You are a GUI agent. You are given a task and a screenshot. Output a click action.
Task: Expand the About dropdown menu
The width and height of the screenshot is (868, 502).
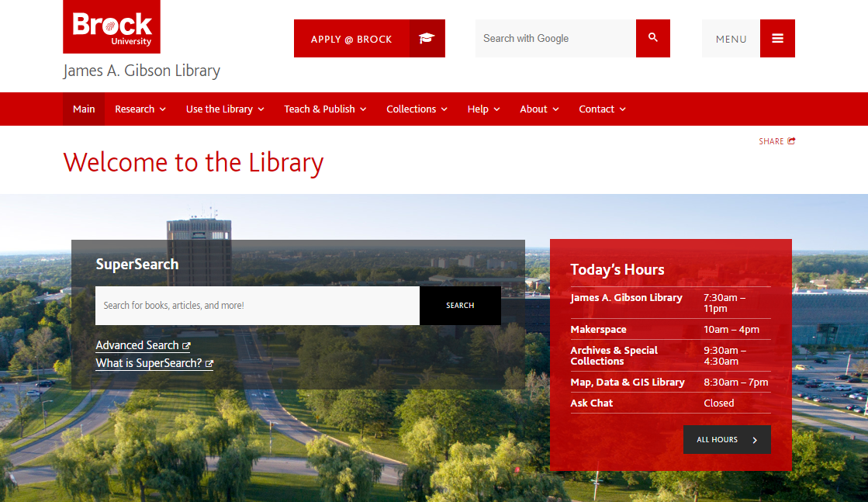tap(539, 109)
